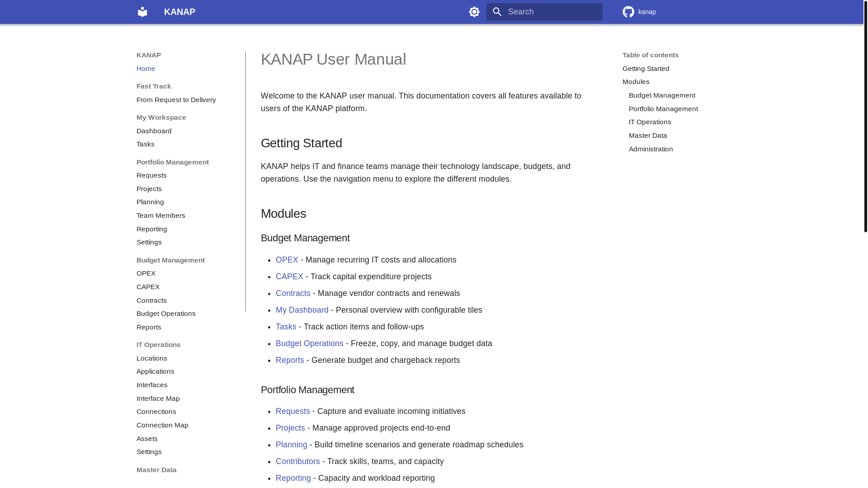Click the OPEX link in the content
This screenshot has width=868, height=488.
287,260
